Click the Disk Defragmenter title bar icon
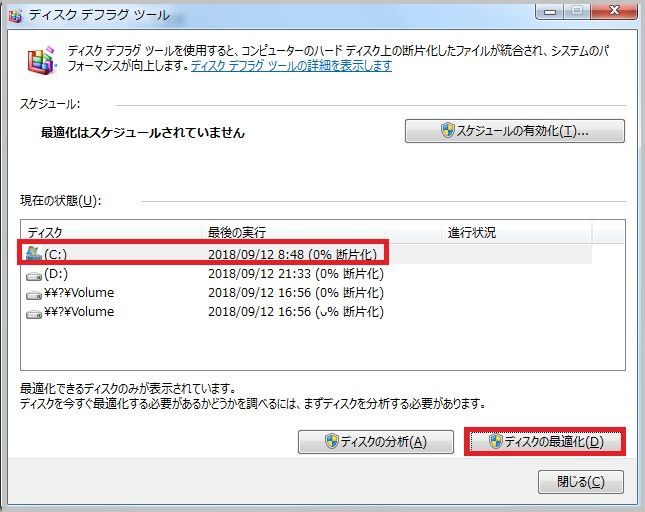 tap(15, 16)
